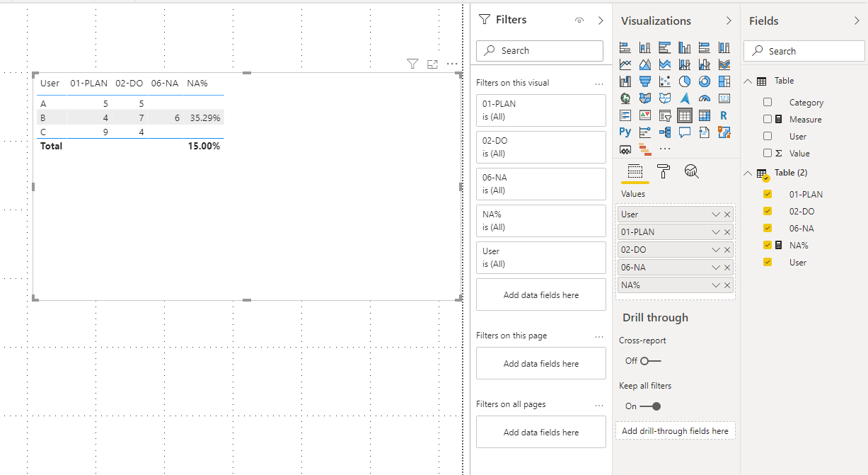868x475 pixels.
Task: Click Add drill-through fields here box
Action: (676, 430)
